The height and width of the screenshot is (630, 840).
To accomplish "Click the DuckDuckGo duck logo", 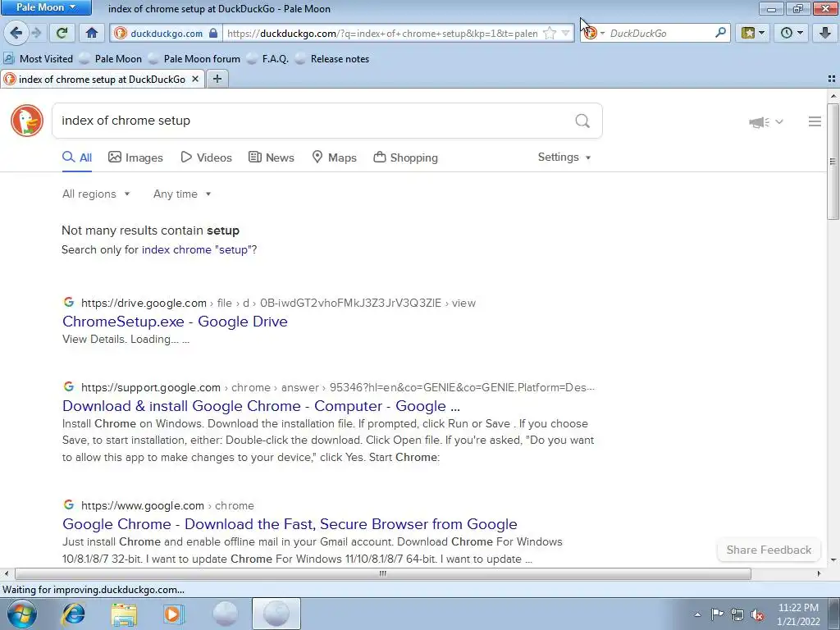I will click(x=27, y=121).
